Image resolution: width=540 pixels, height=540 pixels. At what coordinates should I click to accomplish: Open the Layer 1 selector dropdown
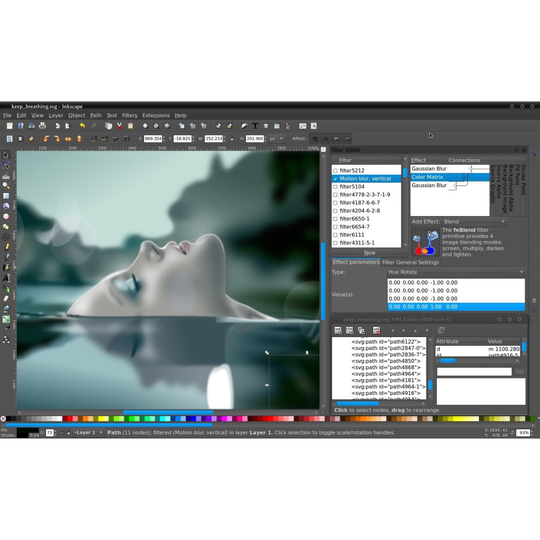(88, 433)
